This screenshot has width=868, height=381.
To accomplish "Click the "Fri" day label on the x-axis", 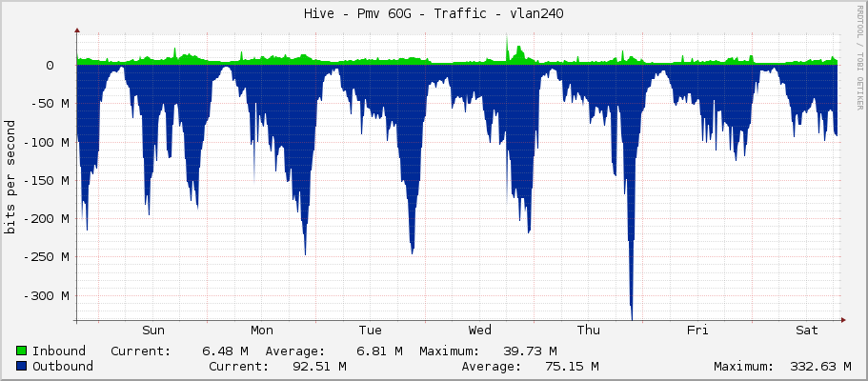I will click(697, 331).
